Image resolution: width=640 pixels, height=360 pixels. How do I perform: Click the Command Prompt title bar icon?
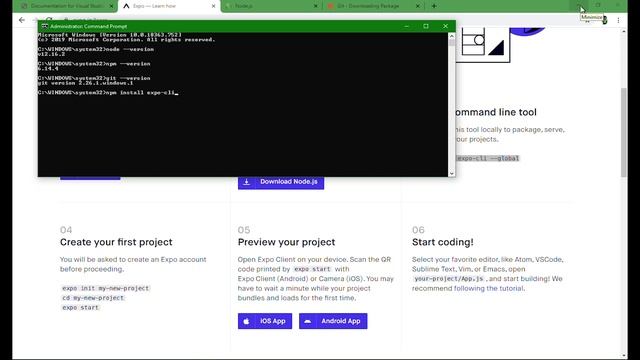click(44, 26)
